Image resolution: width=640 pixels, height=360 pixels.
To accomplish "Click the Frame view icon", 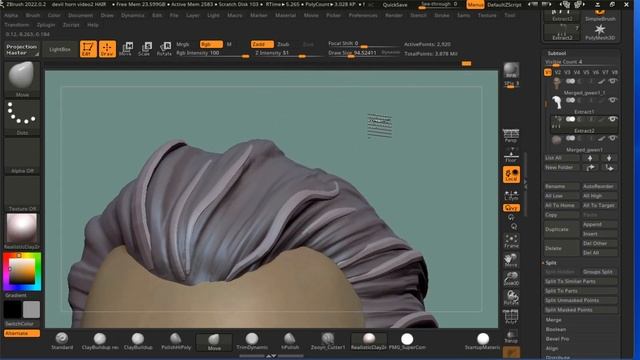I will pos(511,241).
